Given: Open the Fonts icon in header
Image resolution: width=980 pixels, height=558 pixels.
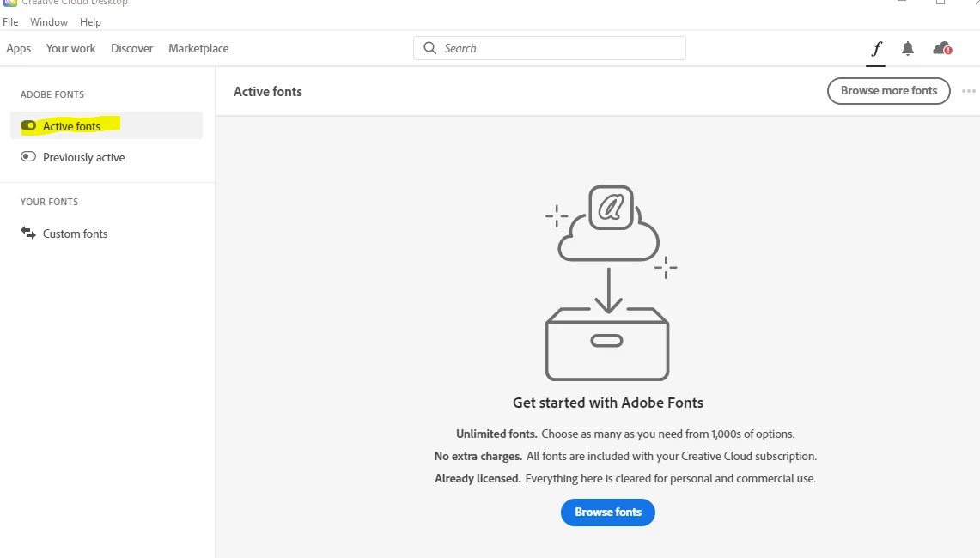Looking at the screenshot, I should [x=876, y=49].
